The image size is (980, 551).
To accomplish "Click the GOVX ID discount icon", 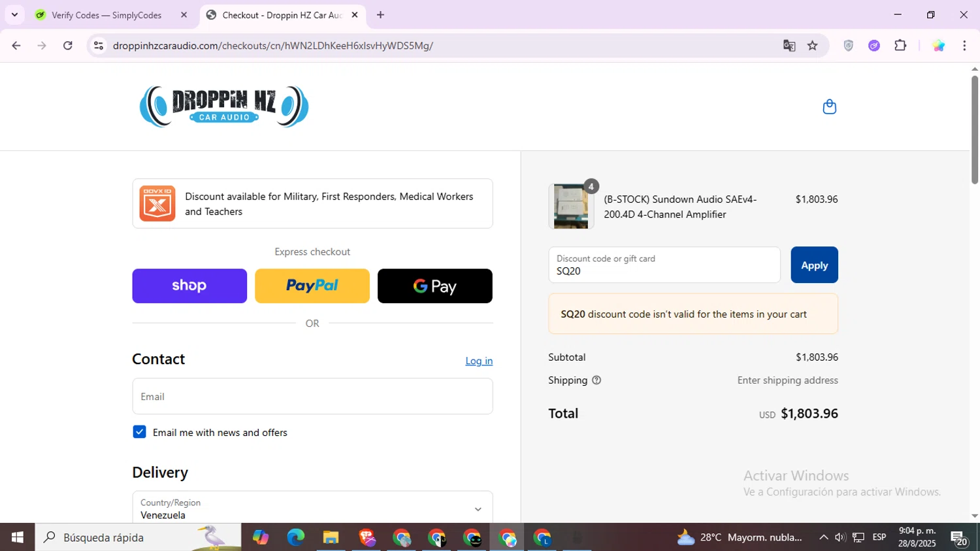I will click(157, 203).
